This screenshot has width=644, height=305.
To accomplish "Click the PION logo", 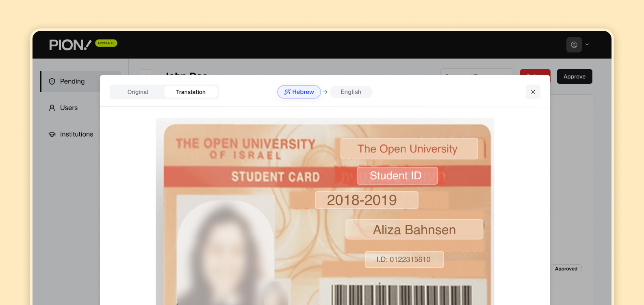I will coord(70,45).
